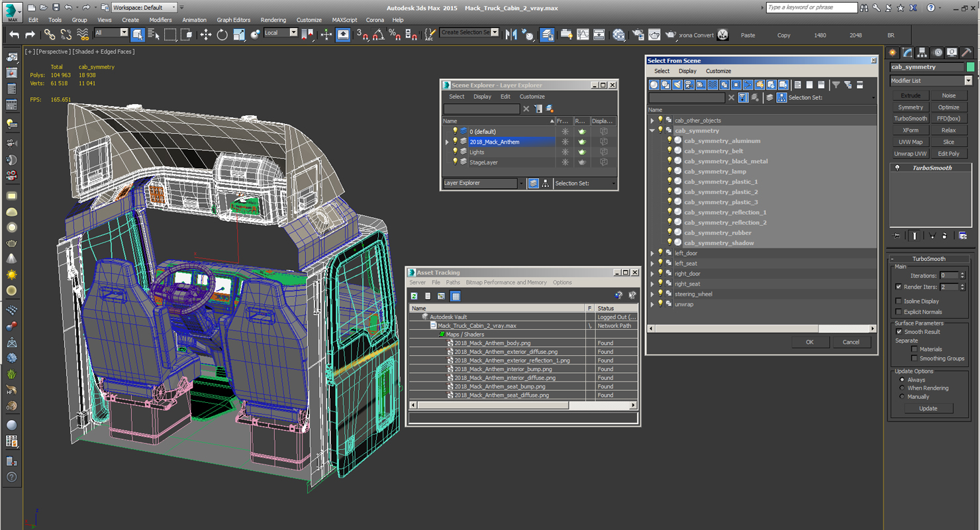Toggle TurboSmooth modifier bulb in stack

click(897, 168)
